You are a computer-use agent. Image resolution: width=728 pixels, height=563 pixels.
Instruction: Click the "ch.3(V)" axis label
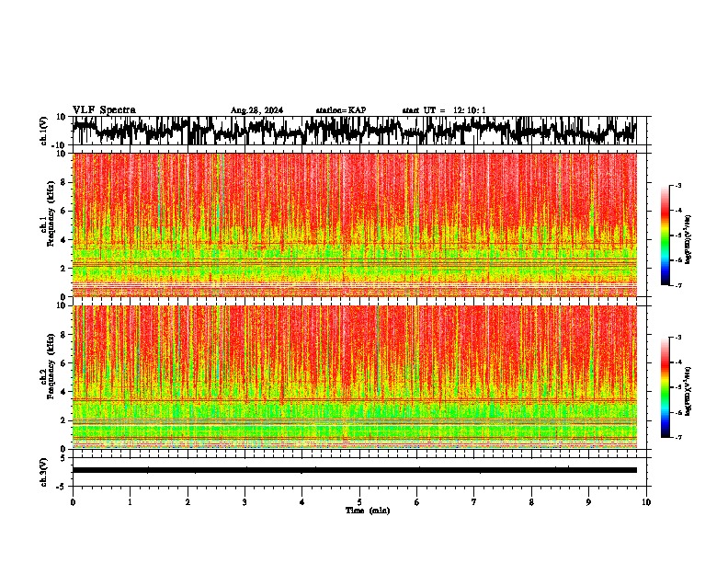tap(44, 472)
